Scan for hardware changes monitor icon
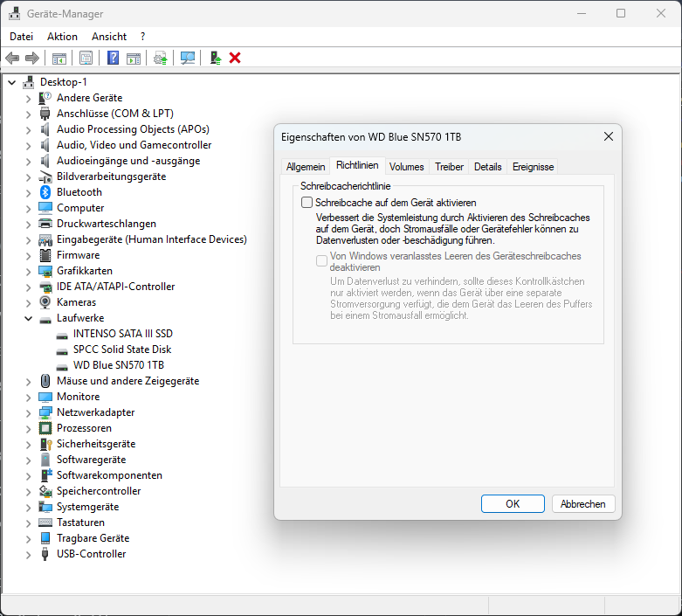This screenshot has height=616, width=682. [x=188, y=58]
